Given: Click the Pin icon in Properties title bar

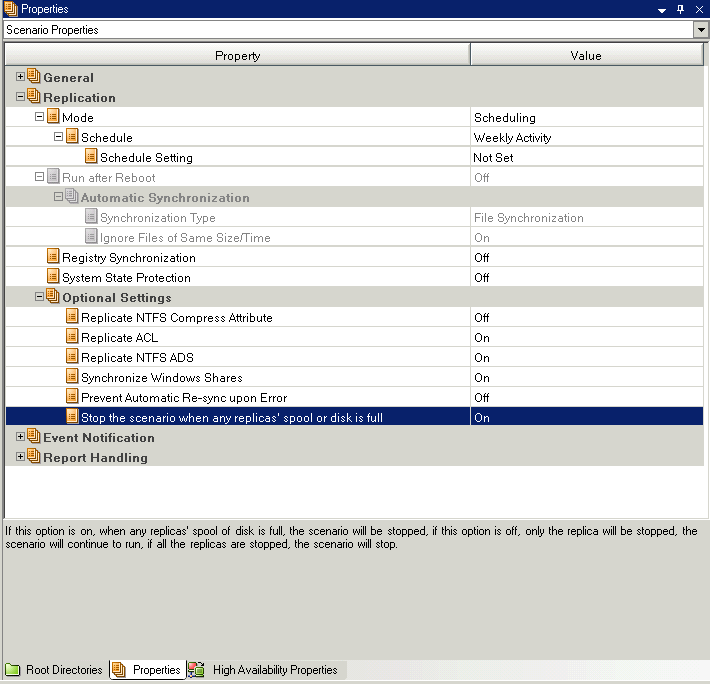Looking at the screenshot, I should point(680,9).
